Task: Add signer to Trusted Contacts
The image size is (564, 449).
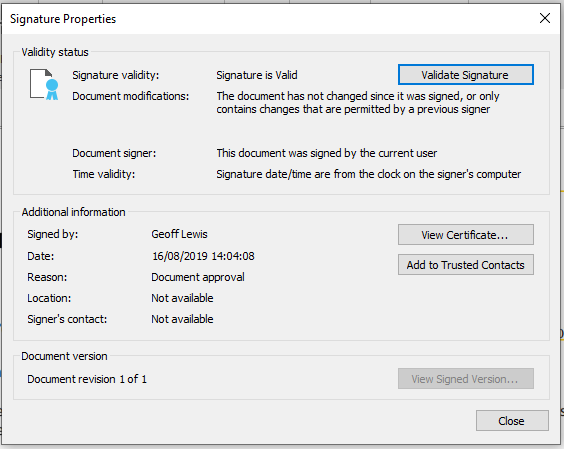Action: click(466, 264)
